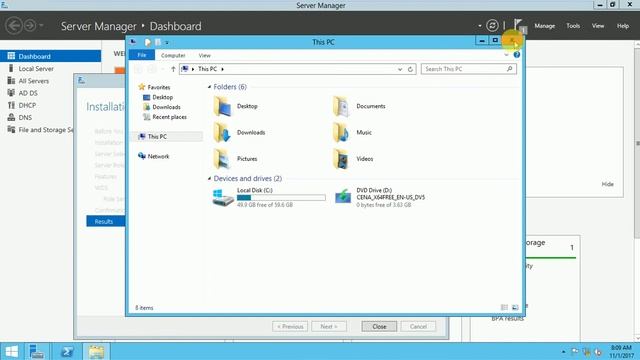Open the Desktop folder in This PC

[222, 107]
